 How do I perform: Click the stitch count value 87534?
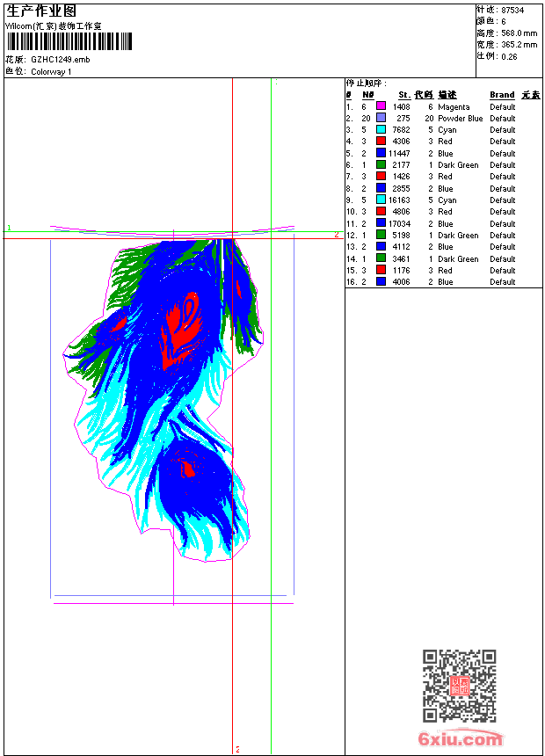point(512,11)
